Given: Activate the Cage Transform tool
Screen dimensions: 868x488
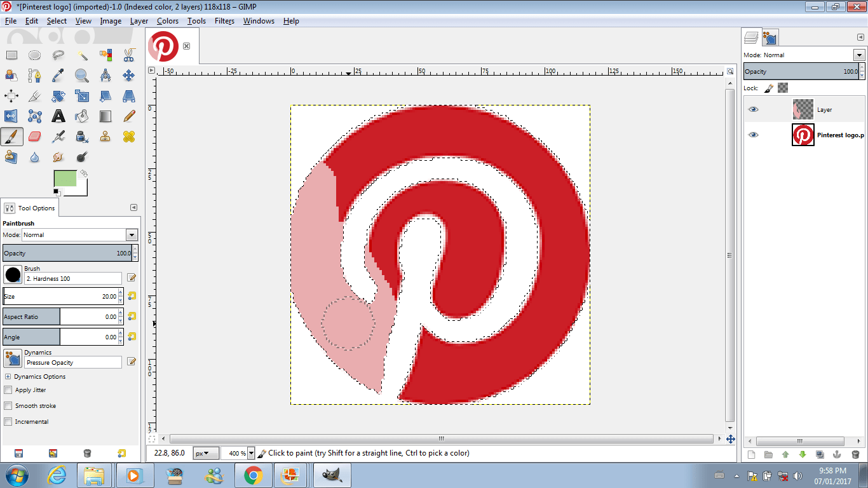Looking at the screenshot, I should [x=35, y=116].
